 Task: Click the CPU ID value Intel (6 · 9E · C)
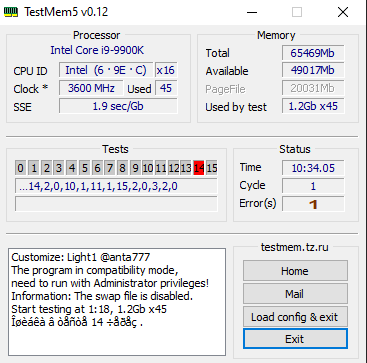pyautogui.click(x=106, y=70)
